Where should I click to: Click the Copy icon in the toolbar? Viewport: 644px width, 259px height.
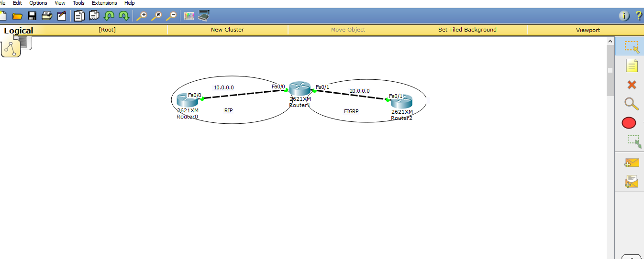pos(79,16)
